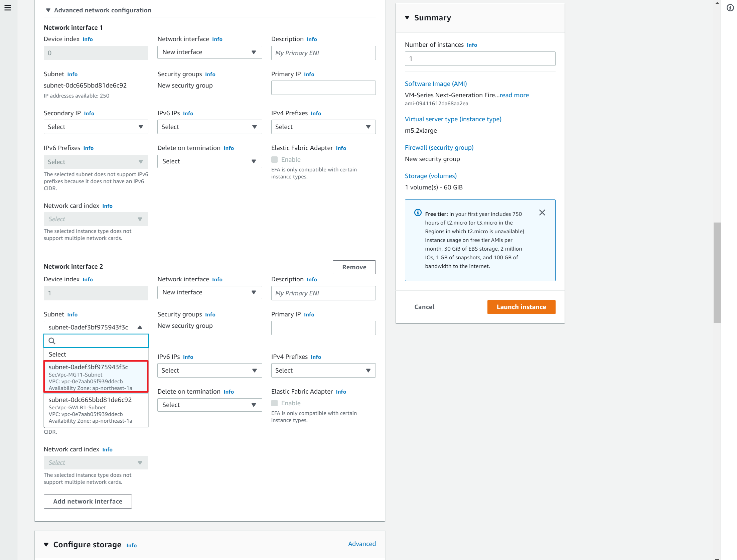Focus the Number of instances field
The height and width of the screenshot is (560, 737).
coord(480,59)
